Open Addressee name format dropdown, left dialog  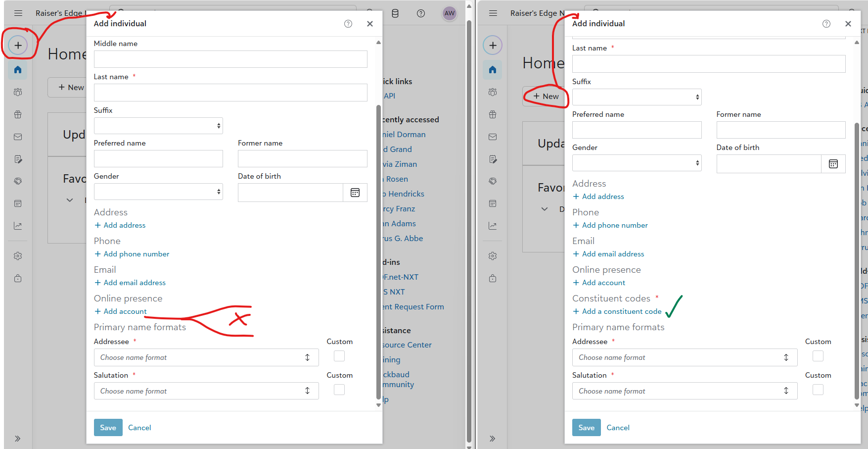206,357
